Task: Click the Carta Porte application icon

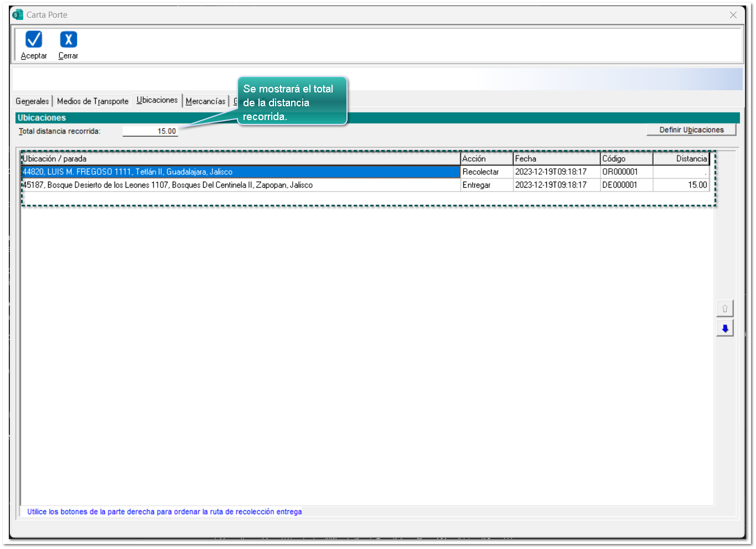Action: pyautogui.click(x=18, y=15)
